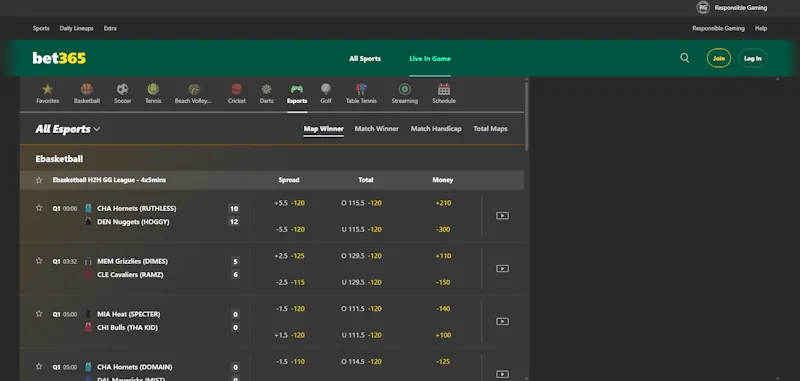Watch stream for CHA Hornets (DOMAIN) match
Viewport: 800px width, 381px height.
point(503,374)
